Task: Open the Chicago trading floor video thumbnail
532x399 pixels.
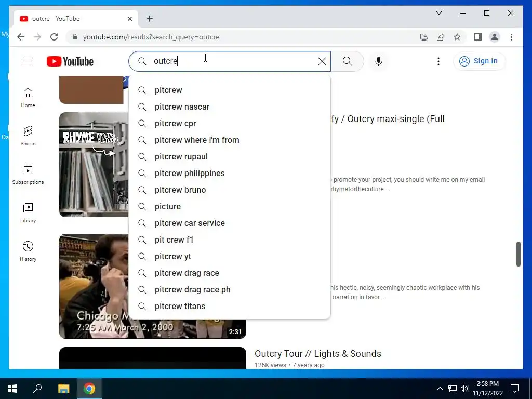Action: pos(94,286)
